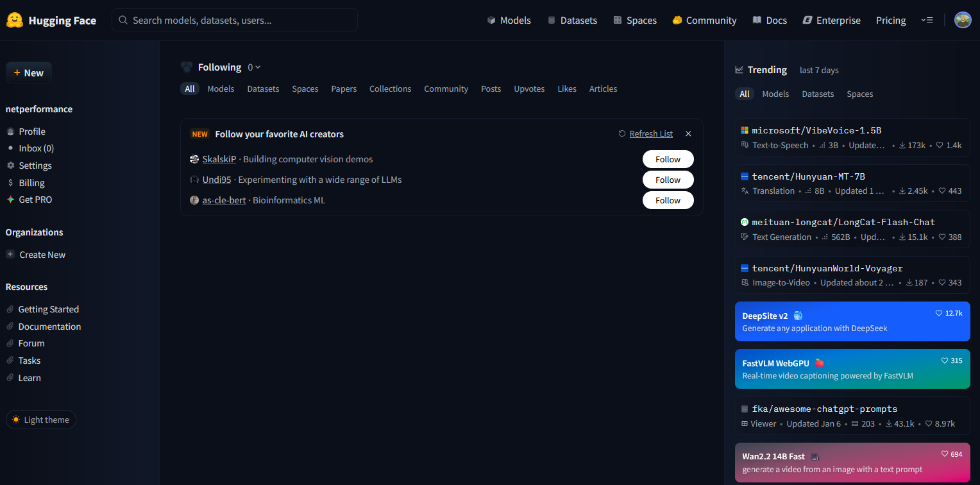The image size is (980, 485).
Task: Click the Refresh List link
Action: coord(650,134)
